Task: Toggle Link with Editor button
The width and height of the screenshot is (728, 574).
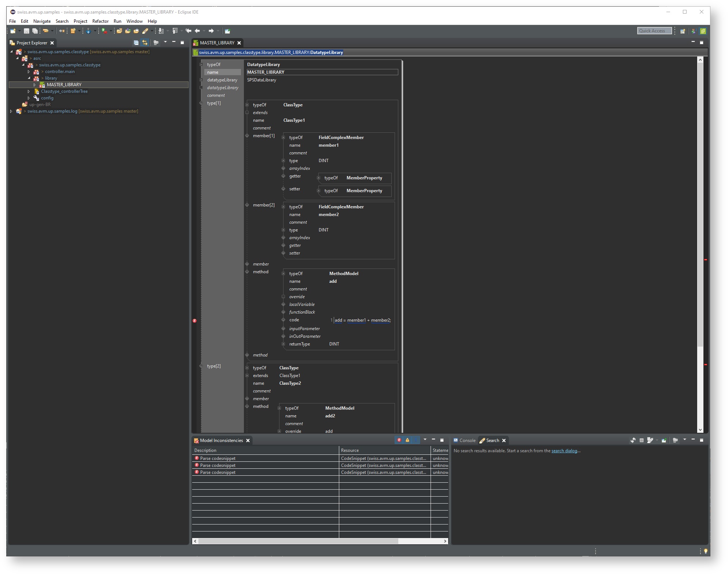Action: point(145,43)
